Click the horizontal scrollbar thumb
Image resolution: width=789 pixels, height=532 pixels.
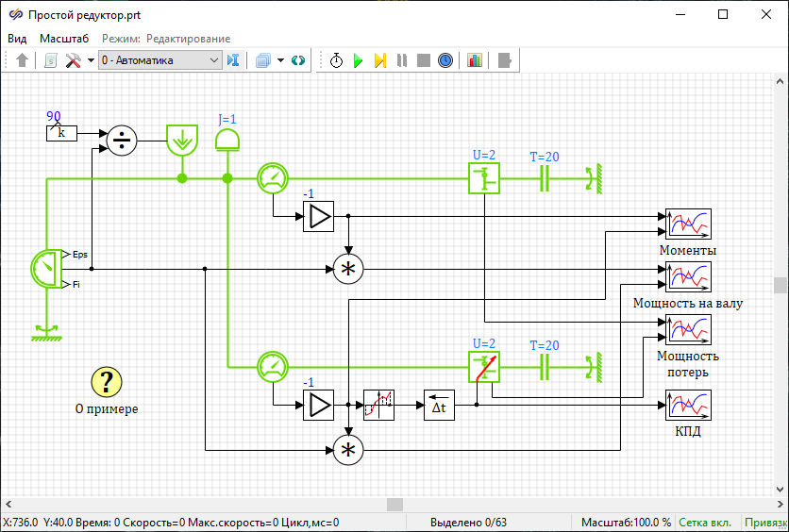tap(394, 504)
